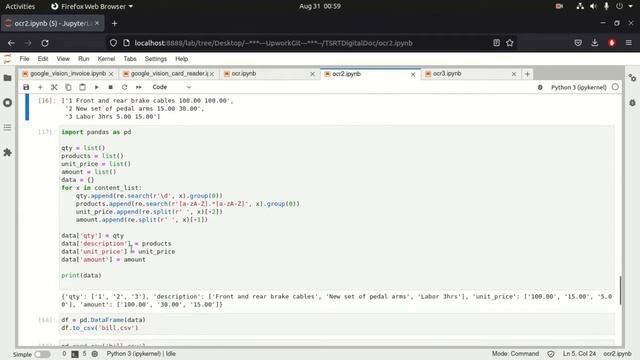Screen dimensions: 640x360
Task: Click the kernel status circle indicator
Action: tap(615, 87)
